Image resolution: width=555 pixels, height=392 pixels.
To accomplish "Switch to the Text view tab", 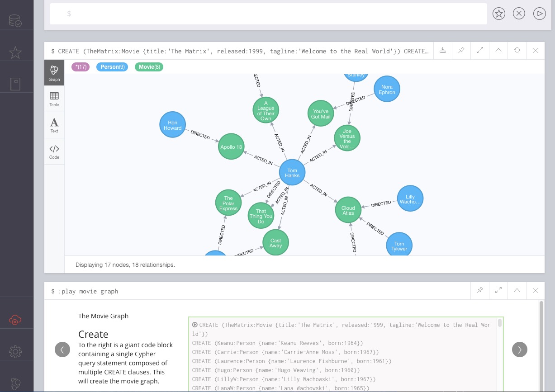I will [54, 125].
